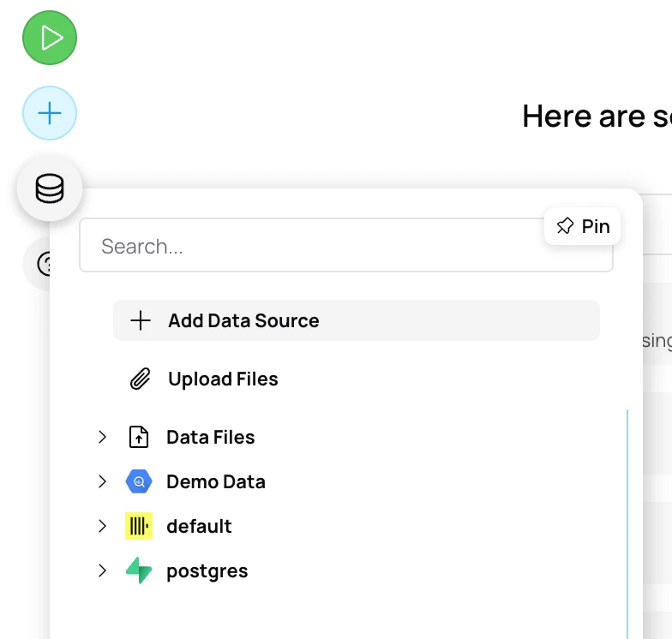Choose the Upload Files text option
This screenshot has width=672, height=639.
[223, 379]
